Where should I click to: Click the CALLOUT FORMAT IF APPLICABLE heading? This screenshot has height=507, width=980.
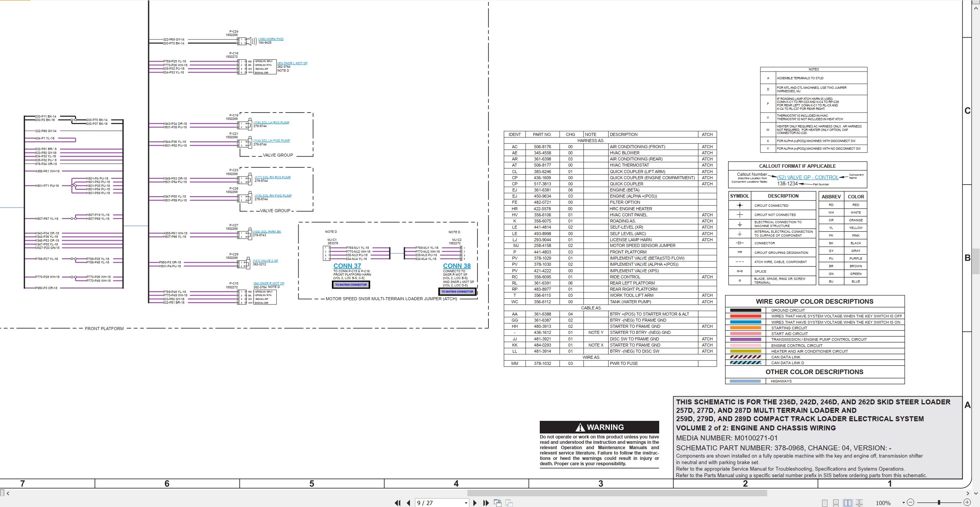click(x=797, y=166)
